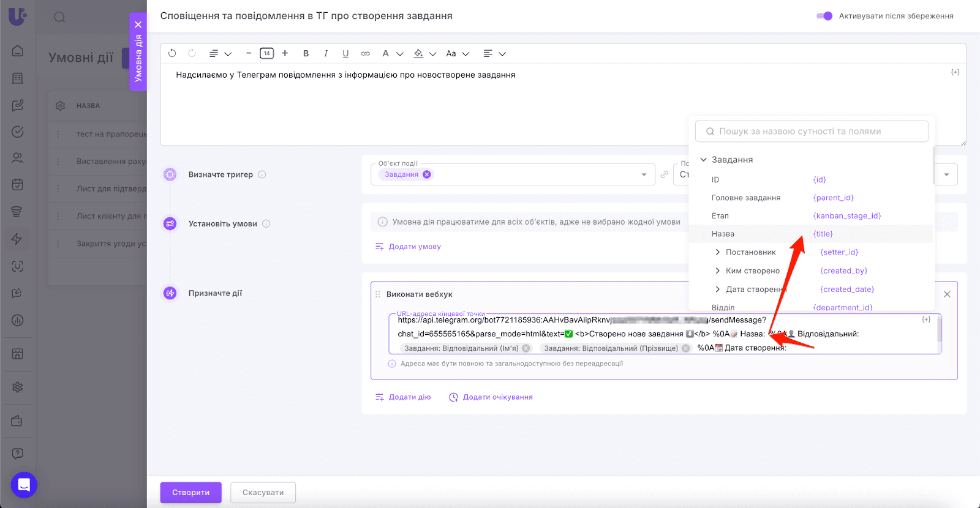The image size is (980, 508).
Task: Insert a hyperlink from the toolbar
Action: click(365, 53)
